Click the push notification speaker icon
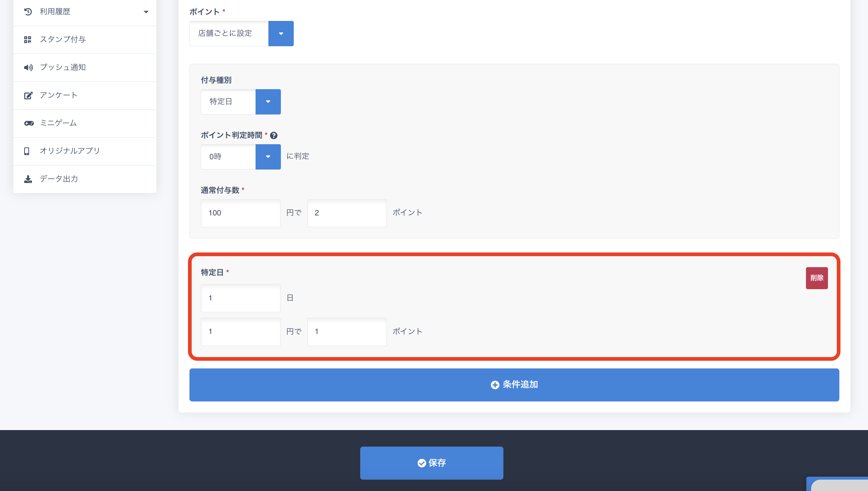 click(x=28, y=68)
